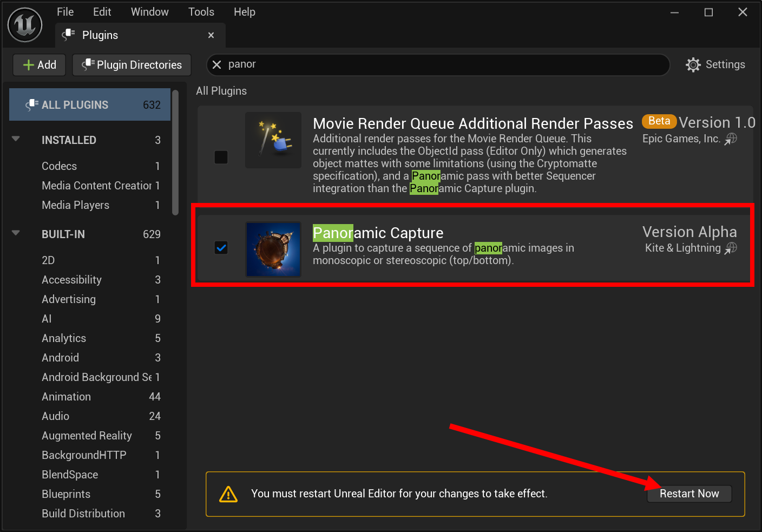Open the Epic Games, Inc. link
762x532 pixels.
pyautogui.click(x=681, y=139)
